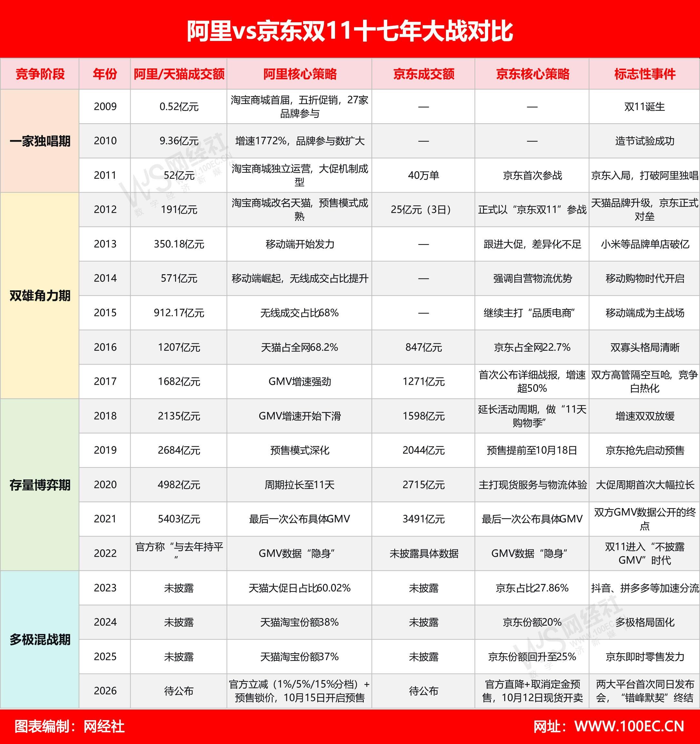700x744 pixels.
Task: Select the 天猫占全网68.2% cell
Action: [x=300, y=347]
